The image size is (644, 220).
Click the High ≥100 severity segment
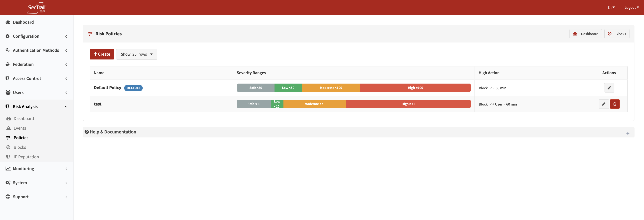(x=415, y=88)
